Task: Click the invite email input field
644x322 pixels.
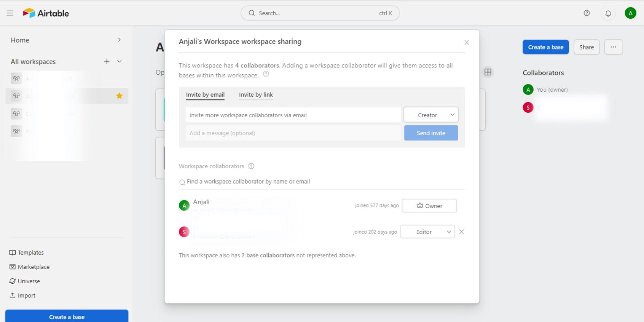Action: (293, 115)
